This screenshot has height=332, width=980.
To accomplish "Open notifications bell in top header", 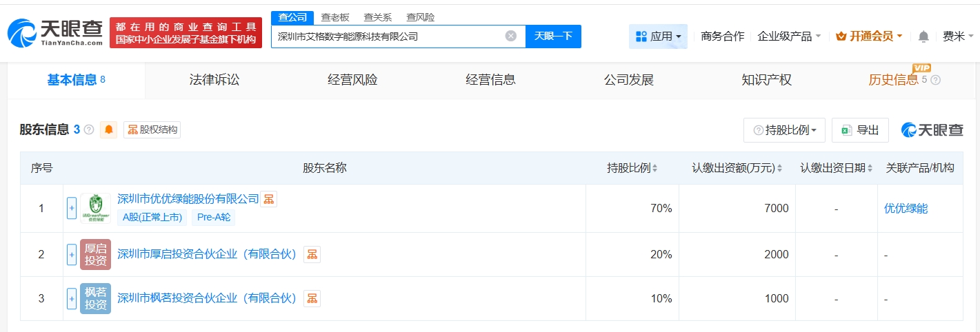I will point(923,37).
